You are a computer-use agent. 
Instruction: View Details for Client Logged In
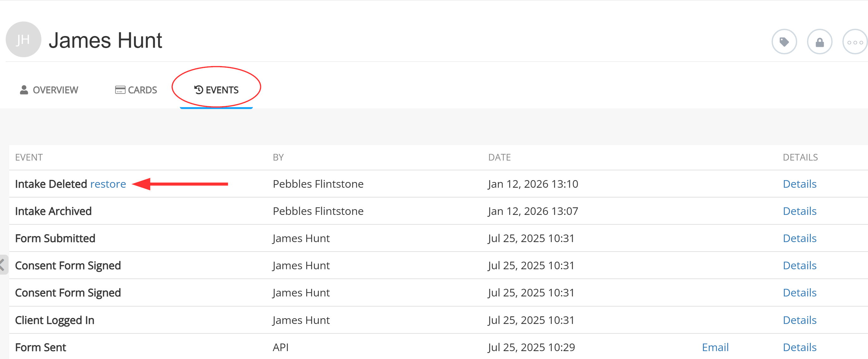(x=799, y=320)
